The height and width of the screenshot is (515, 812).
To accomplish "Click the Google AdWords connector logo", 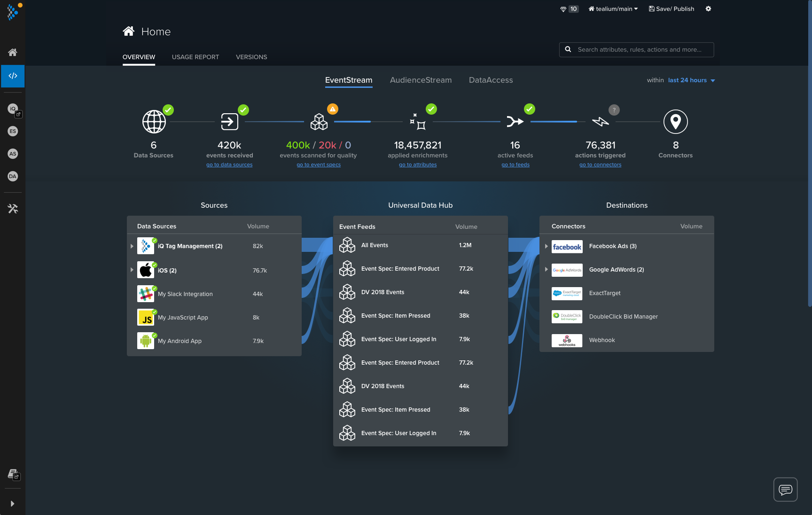I will coord(567,270).
